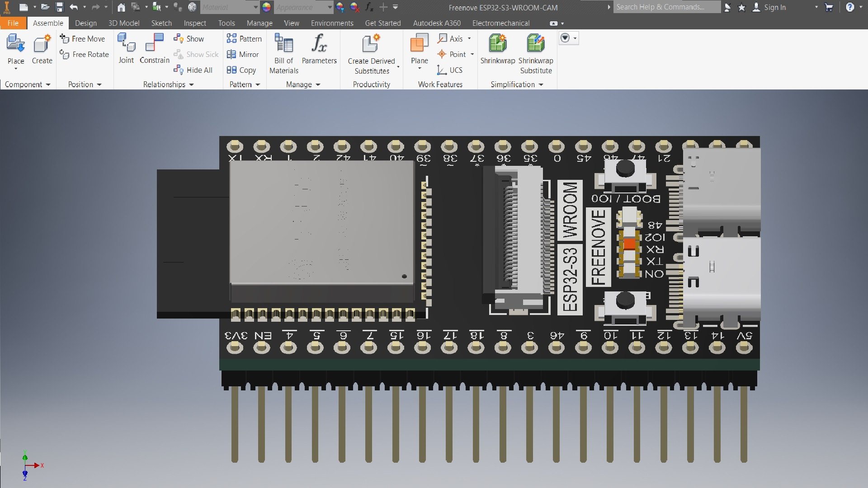Return to the Home view icon
The image size is (868, 488).
tap(121, 7)
